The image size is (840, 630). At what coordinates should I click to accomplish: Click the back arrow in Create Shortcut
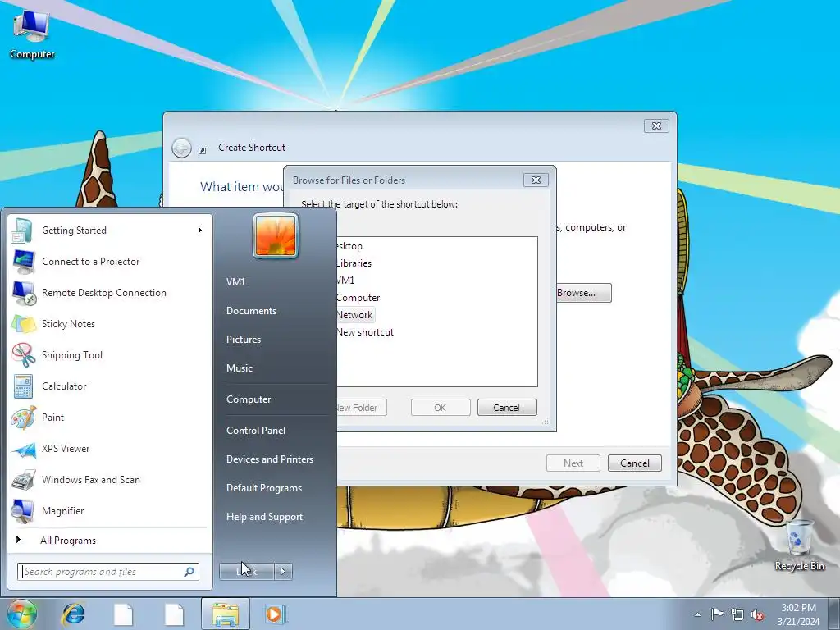tap(181, 148)
